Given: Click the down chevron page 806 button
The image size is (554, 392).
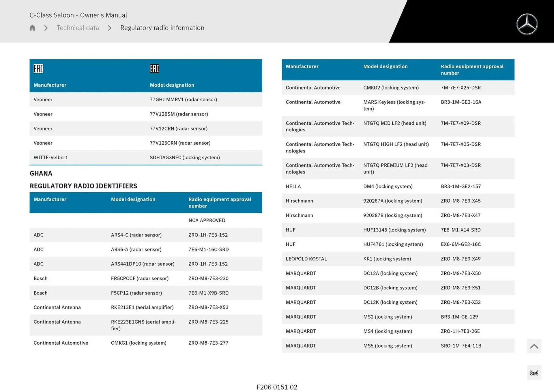Looking at the screenshot, I should (x=534, y=373).
